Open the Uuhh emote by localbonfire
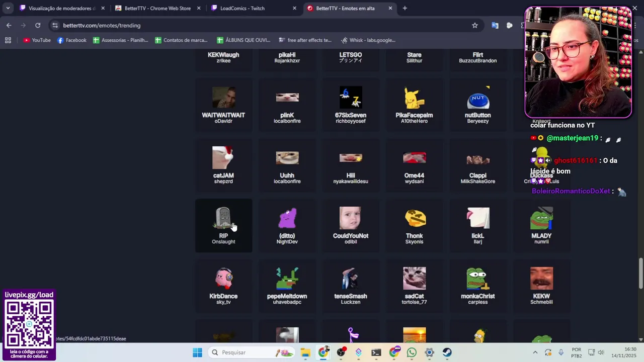The width and height of the screenshot is (644, 362). click(287, 165)
